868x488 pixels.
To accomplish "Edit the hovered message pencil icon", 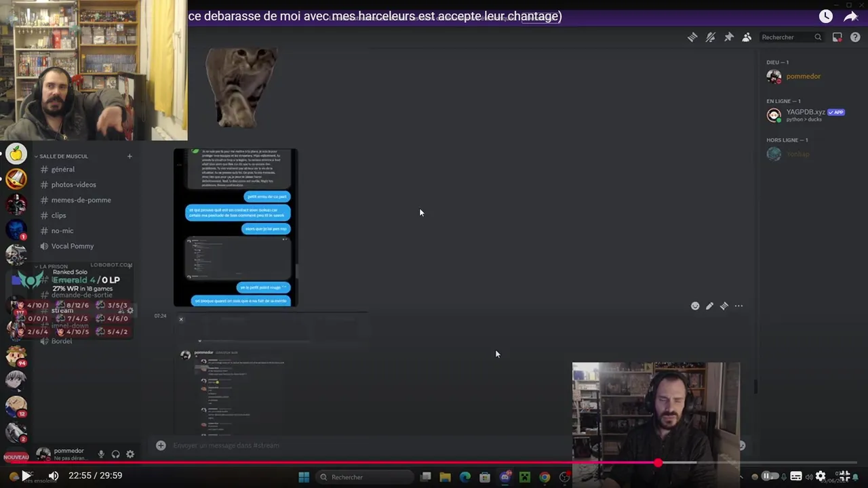I will [x=709, y=306].
